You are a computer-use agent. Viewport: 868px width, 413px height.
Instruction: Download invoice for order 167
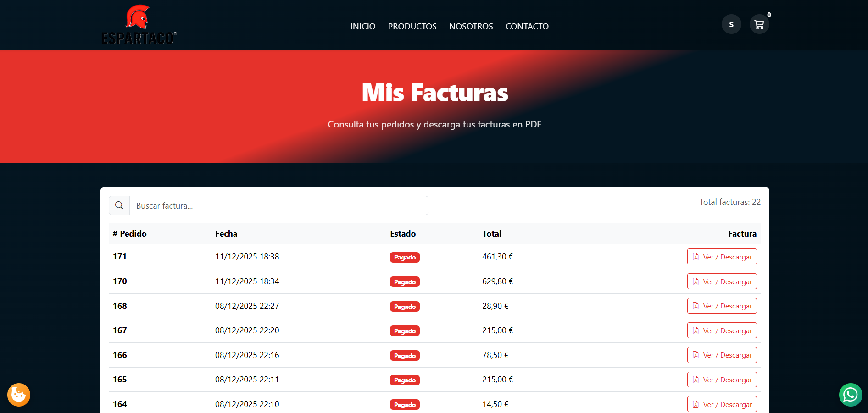(722, 330)
